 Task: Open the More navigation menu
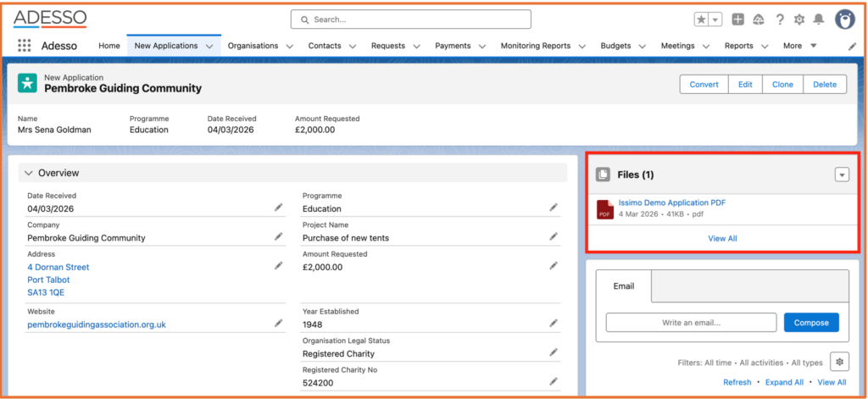(800, 46)
